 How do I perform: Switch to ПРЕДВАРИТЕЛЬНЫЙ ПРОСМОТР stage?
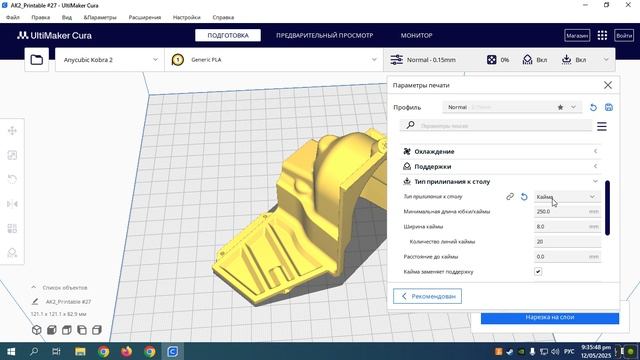(324, 36)
